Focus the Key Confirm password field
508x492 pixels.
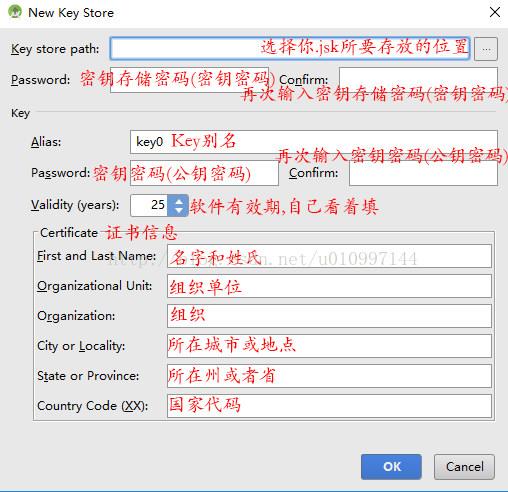(423, 173)
